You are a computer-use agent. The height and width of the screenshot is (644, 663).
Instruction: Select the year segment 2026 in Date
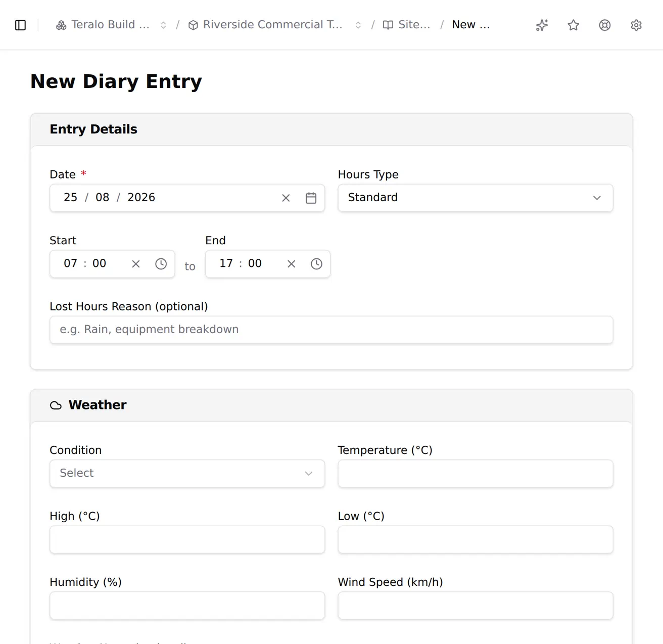tap(141, 198)
